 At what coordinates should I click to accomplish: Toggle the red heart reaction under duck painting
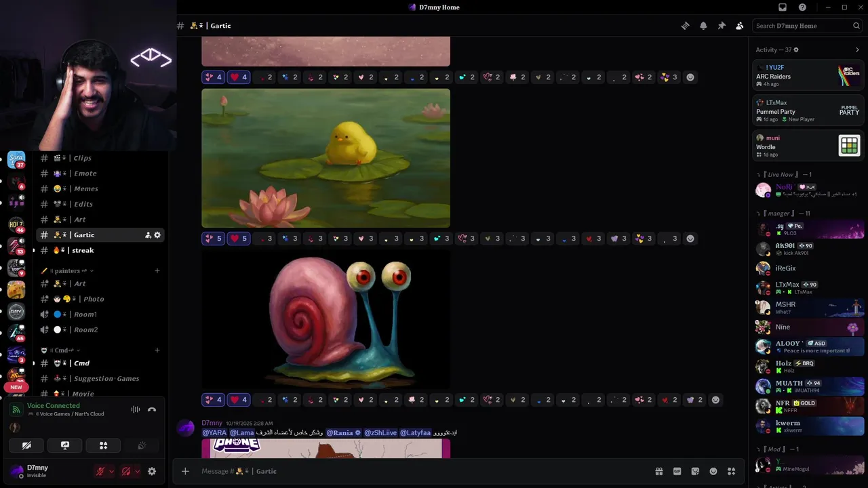click(239, 239)
